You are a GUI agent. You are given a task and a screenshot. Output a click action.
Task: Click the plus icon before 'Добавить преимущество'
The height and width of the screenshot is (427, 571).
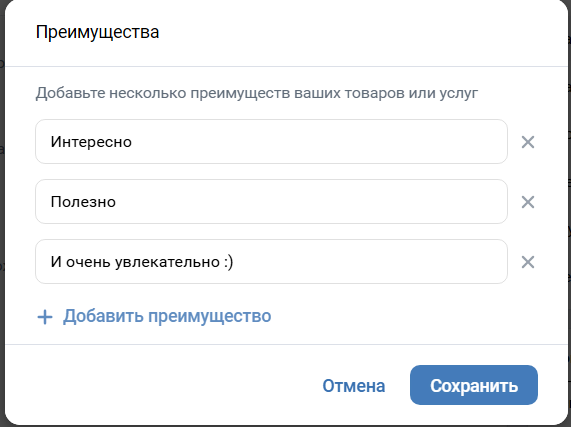[45, 317]
